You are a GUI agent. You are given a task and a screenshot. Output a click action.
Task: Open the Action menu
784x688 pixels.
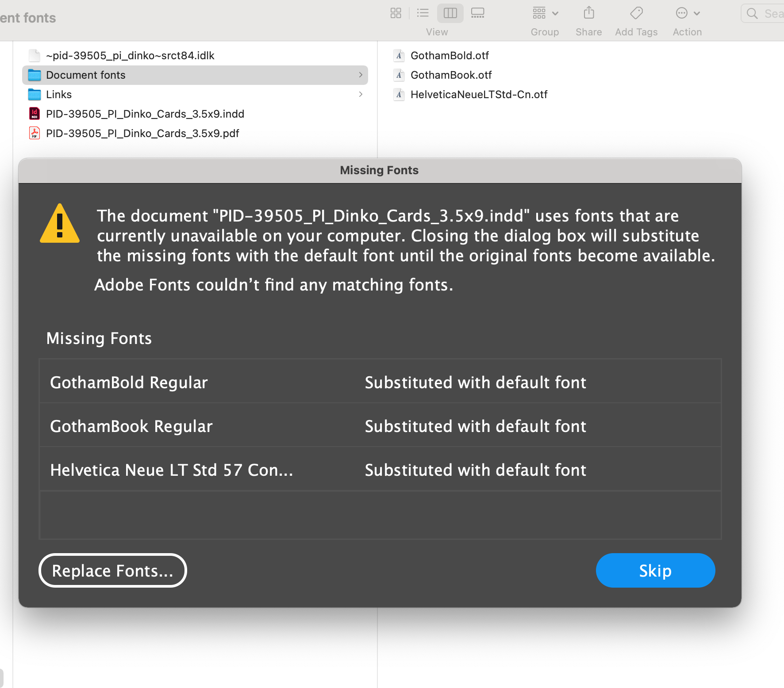tap(687, 13)
